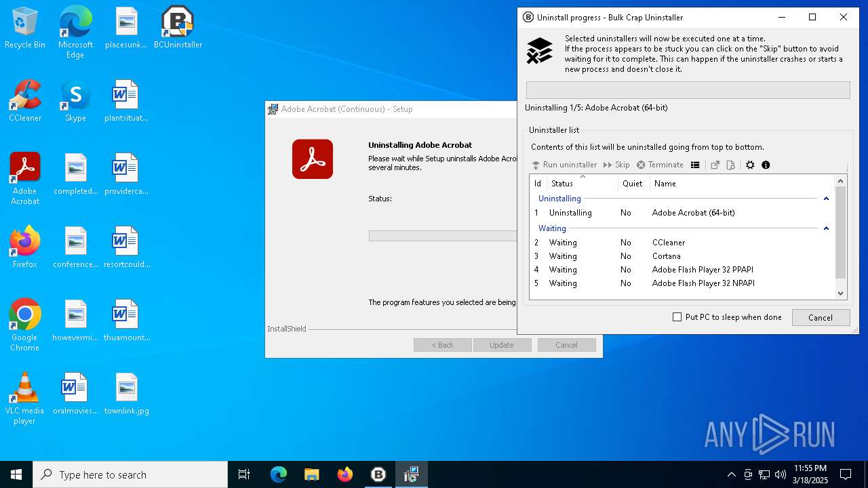
Task: Sort list by Name column header
Action: (x=742, y=184)
